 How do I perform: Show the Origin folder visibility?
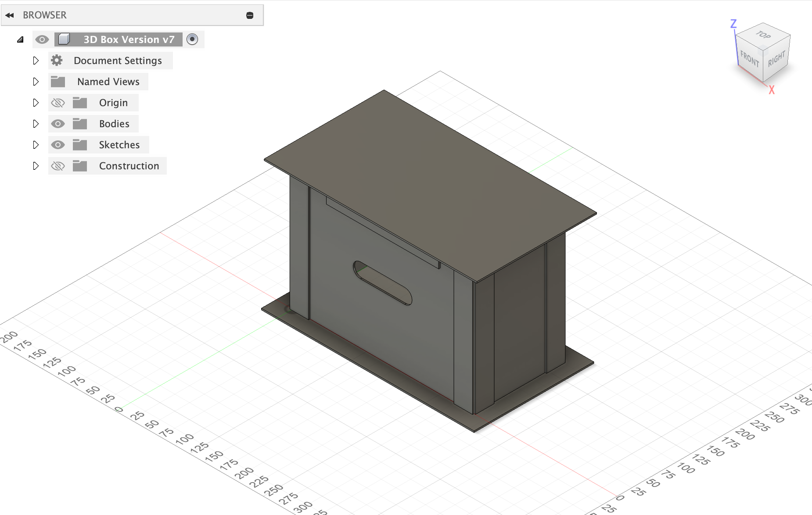[x=58, y=102]
